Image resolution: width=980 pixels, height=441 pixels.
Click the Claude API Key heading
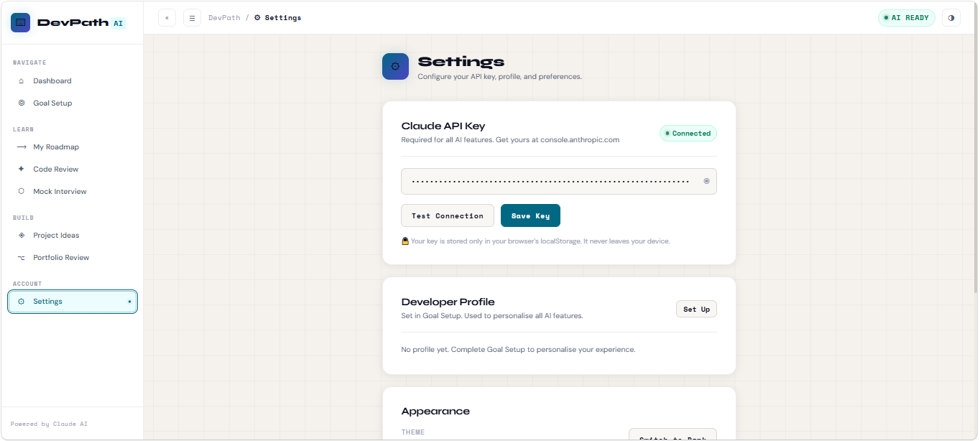tap(443, 126)
